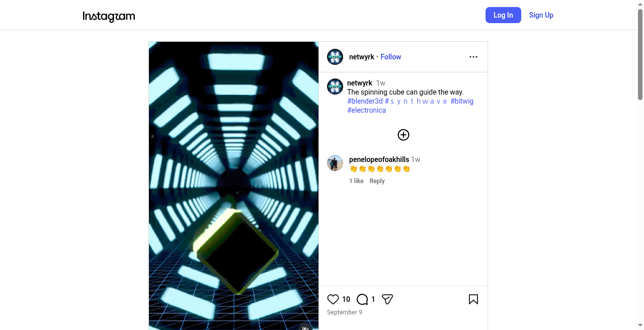Click caption text about the spinning cube

406,92
